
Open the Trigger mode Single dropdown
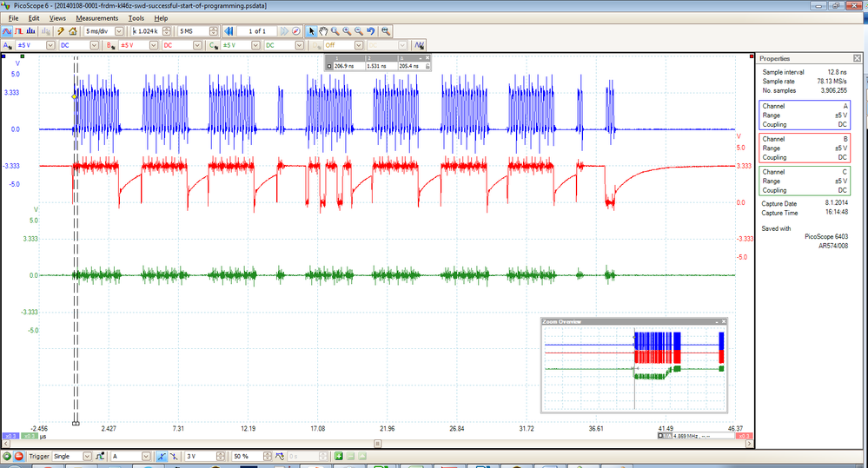tap(87, 457)
